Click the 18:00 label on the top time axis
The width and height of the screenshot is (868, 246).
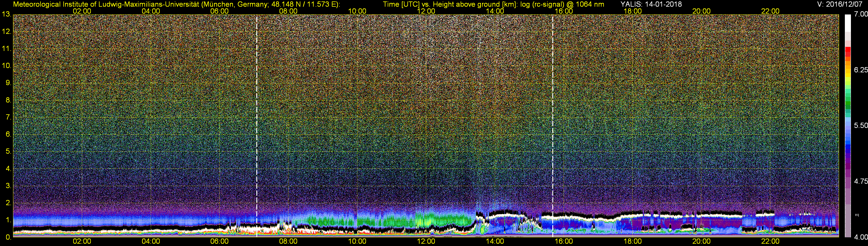pyautogui.click(x=632, y=11)
